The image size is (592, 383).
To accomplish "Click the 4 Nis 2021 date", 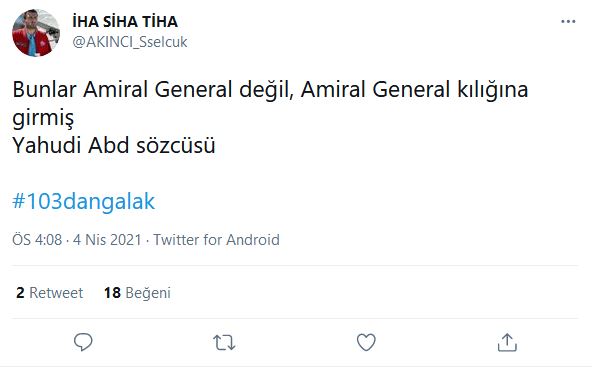I will coord(107,240).
